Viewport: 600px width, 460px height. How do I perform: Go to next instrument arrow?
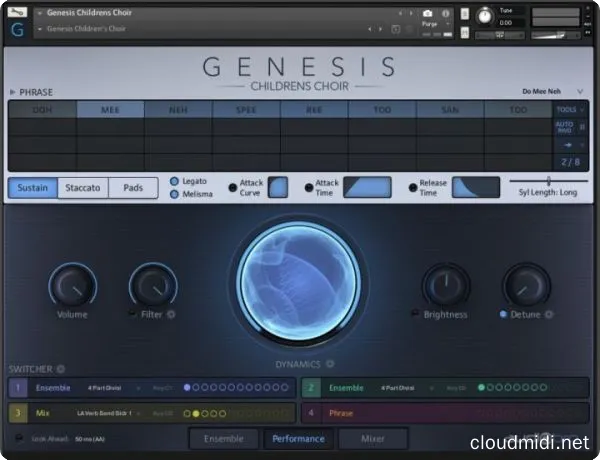pos(411,13)
